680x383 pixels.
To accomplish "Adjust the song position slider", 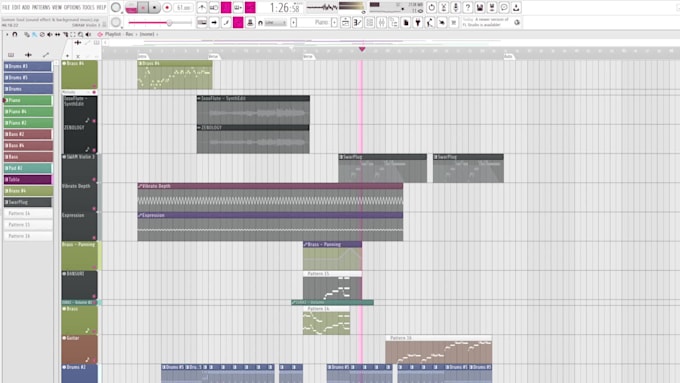I will click(160, 23).
